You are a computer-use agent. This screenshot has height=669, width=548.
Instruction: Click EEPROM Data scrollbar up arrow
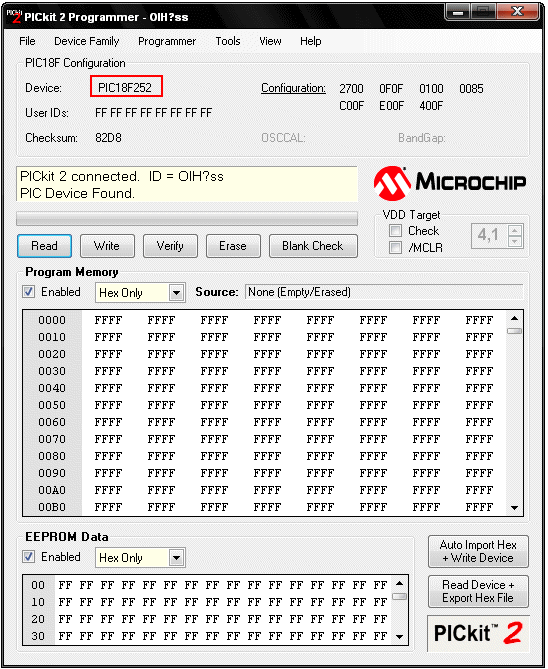(399, 583)
